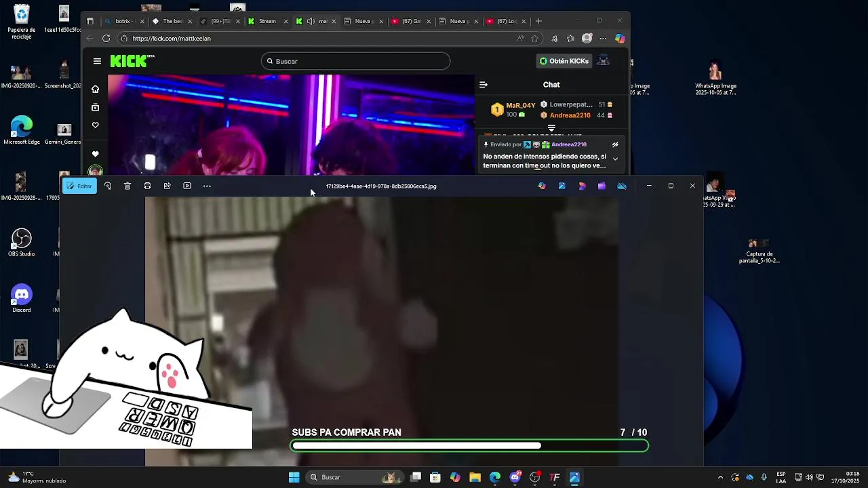Open Kick browse sidebar icon
Image resolution: width=868 pixels, height=488 pixels.
[96, 107]
